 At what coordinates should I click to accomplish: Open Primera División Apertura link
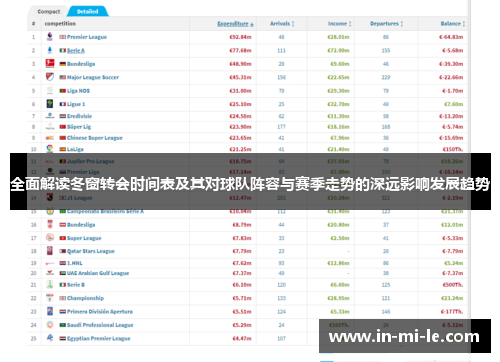100,311
